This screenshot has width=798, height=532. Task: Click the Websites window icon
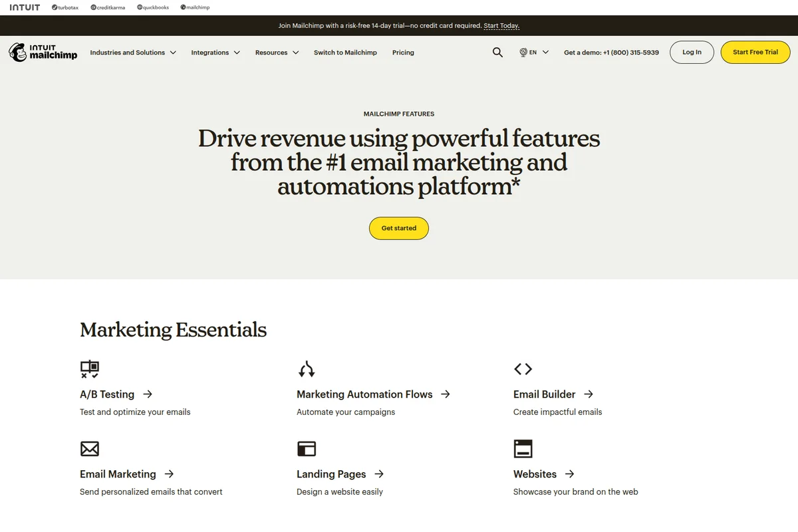point(523,448)
